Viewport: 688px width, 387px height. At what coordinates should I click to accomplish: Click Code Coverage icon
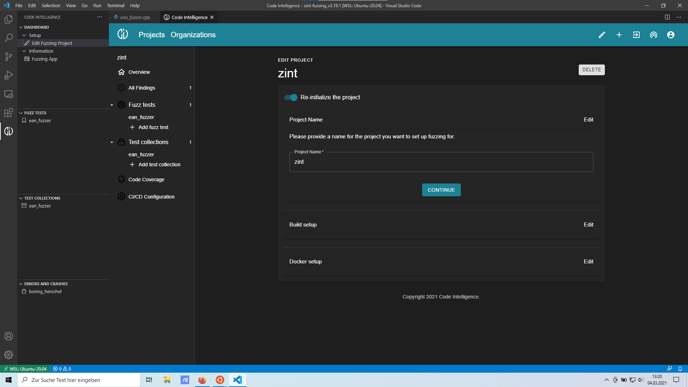pos(122,179)
